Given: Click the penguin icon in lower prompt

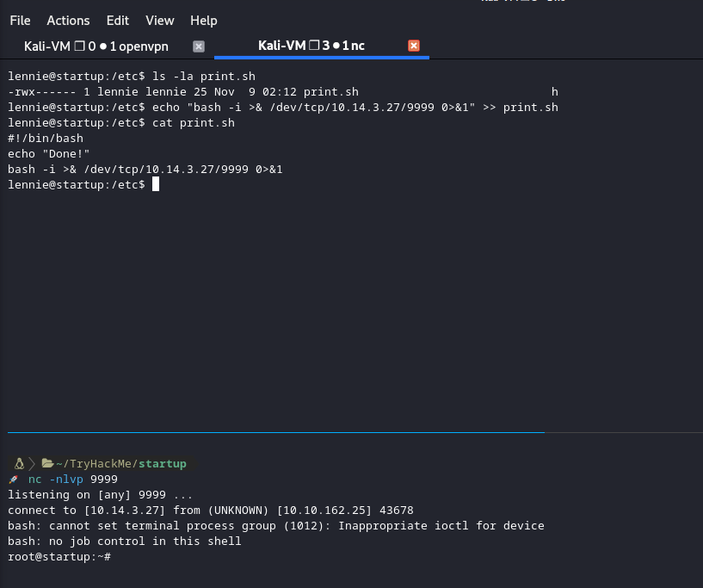Looking at the screenshot, I should click(19, 463).
